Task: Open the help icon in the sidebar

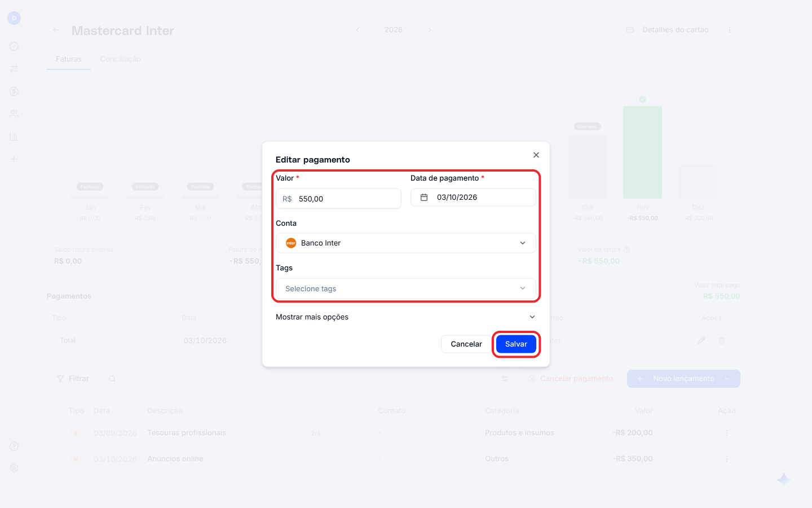Action: coord(14,446)
